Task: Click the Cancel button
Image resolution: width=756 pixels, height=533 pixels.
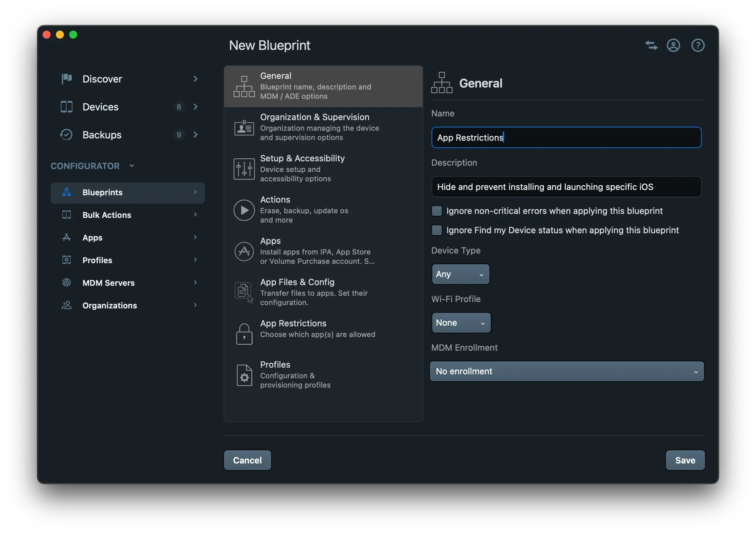Action: click(247, 460)
